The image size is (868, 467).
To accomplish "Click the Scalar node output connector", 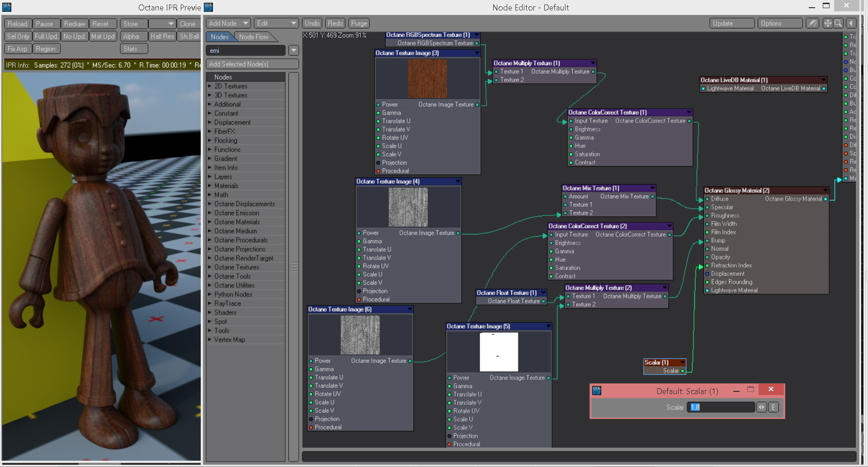I will click(x=682, y=371).
